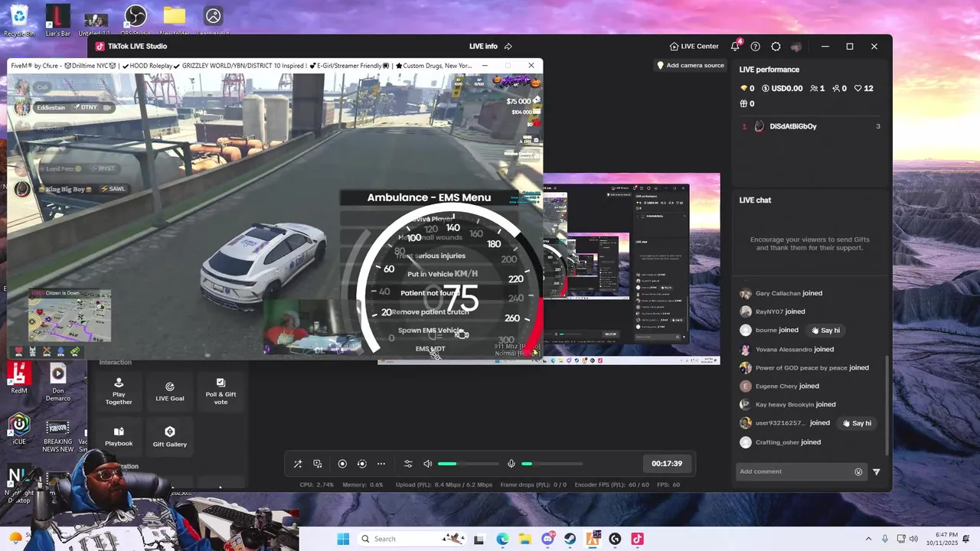Select EMS MDT in Ambulance menu
The width and height of the screenshot is (980, 551).
[430, 348]
